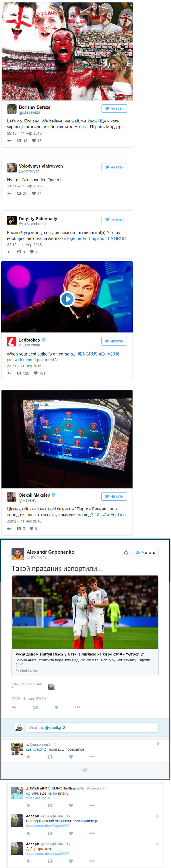Like Borislav Bereza's tweet
Viewport: 171px width, 868px height.
[34, 140]
